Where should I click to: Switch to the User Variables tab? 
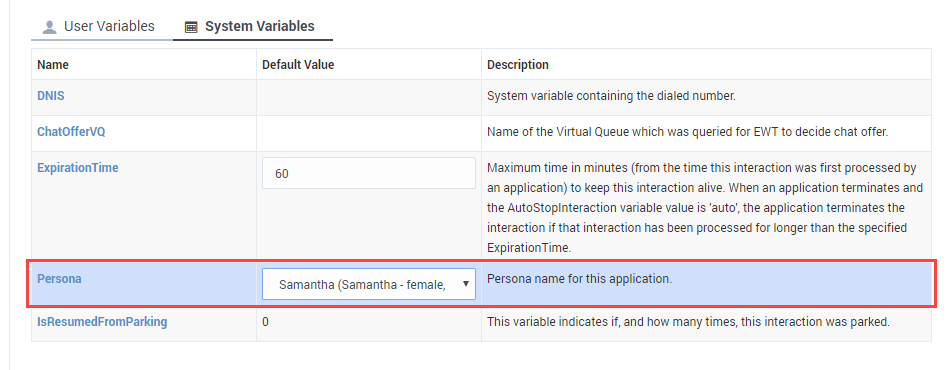pyautogui.click(x=101, y=27)
